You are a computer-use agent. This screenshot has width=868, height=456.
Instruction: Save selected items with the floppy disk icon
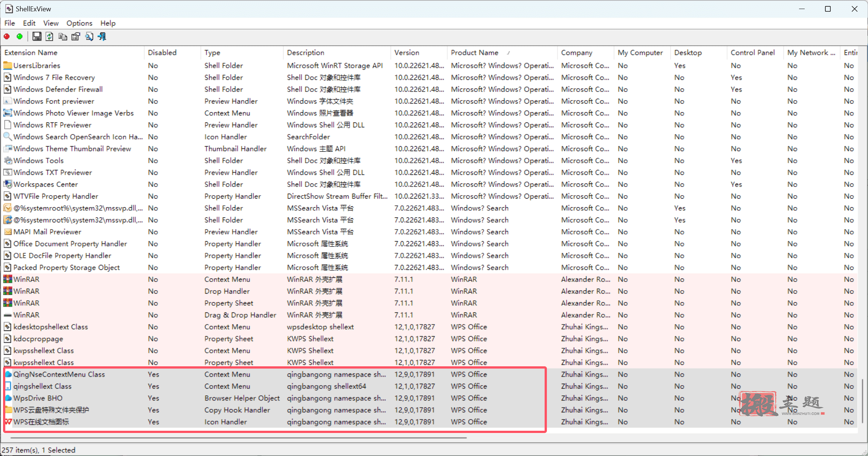(37, 37)
